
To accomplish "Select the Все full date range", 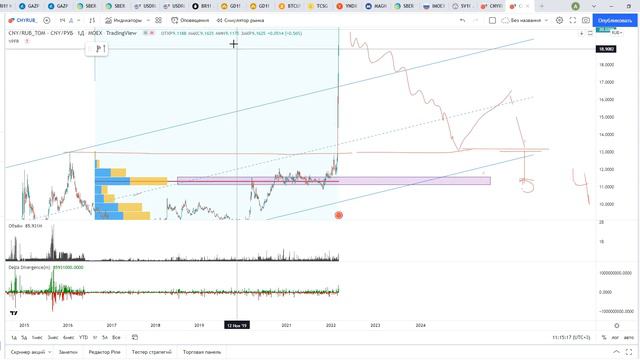I will pos(116,338).
